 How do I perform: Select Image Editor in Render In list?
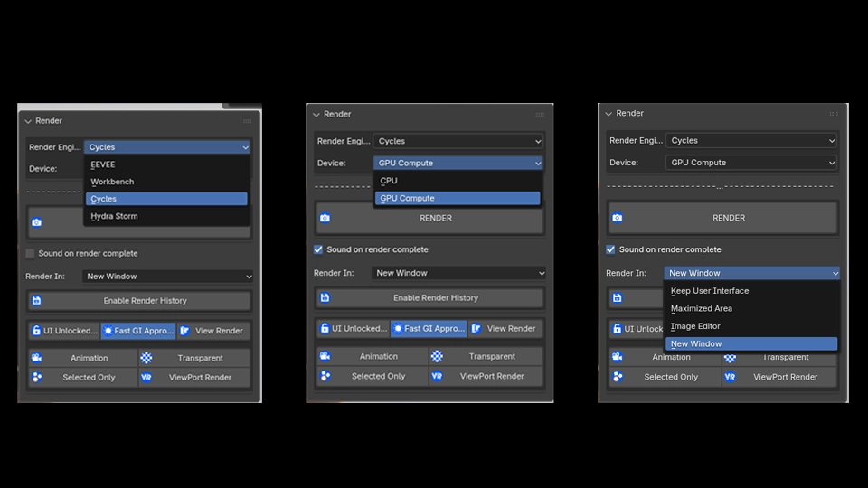pyautogui.click(x=751, y=326)
